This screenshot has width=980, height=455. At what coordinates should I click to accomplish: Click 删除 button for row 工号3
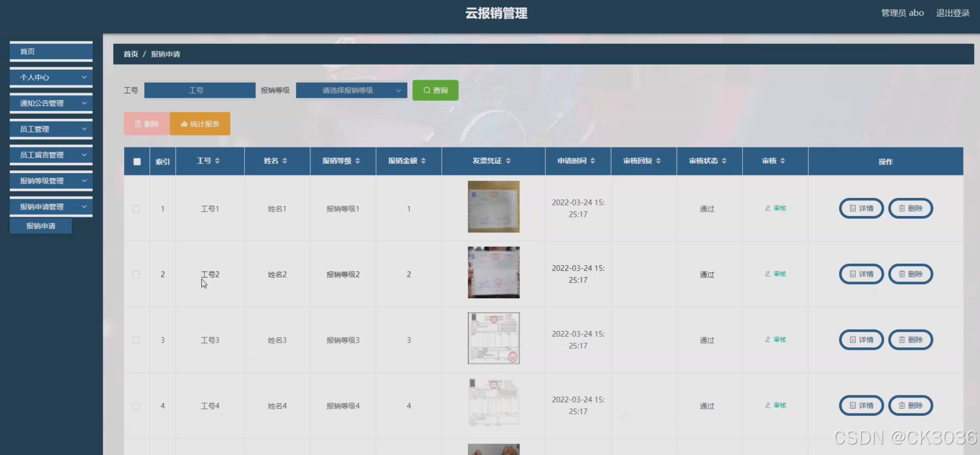click(911, 339)
